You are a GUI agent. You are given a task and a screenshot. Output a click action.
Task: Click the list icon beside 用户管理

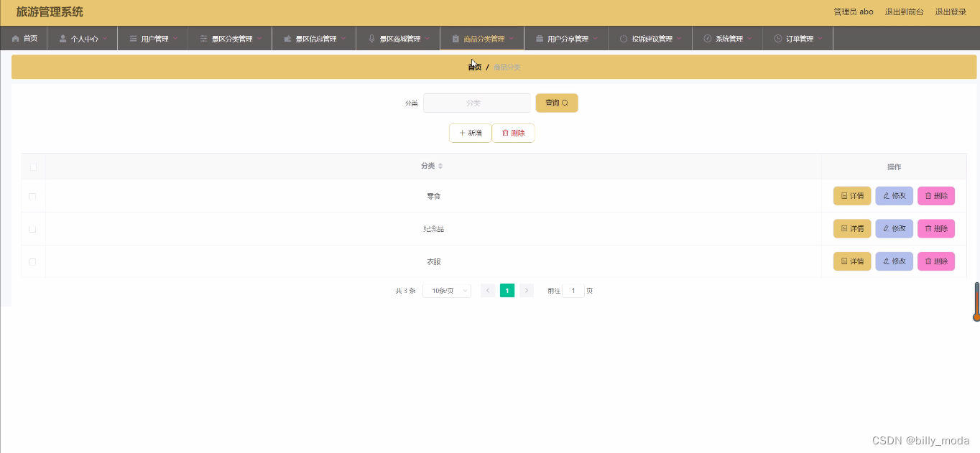click(133, 39)
